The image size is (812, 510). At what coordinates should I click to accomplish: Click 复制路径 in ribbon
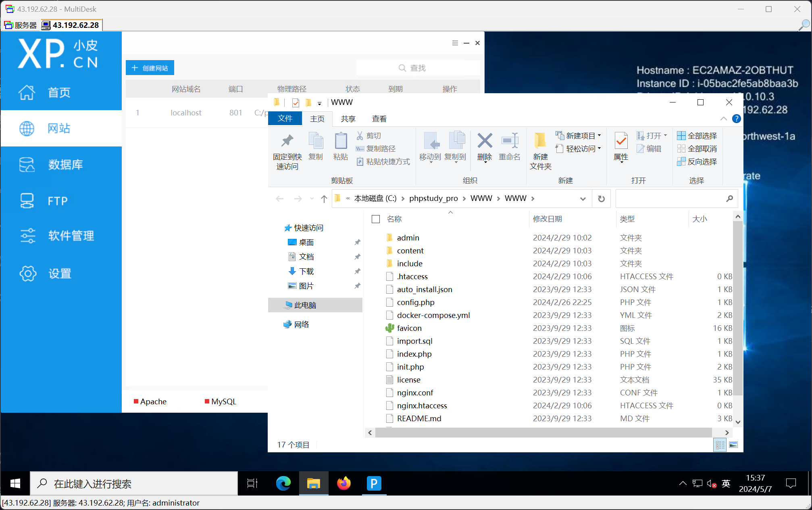(376, 148)
